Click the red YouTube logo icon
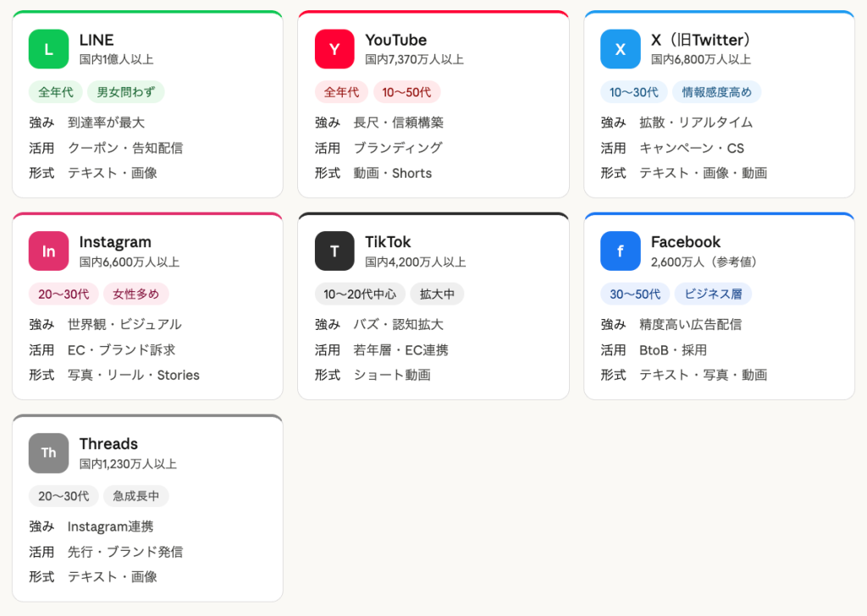Viewport: 867px width, 616px height. pyautogui.click(x=334, y=49)
